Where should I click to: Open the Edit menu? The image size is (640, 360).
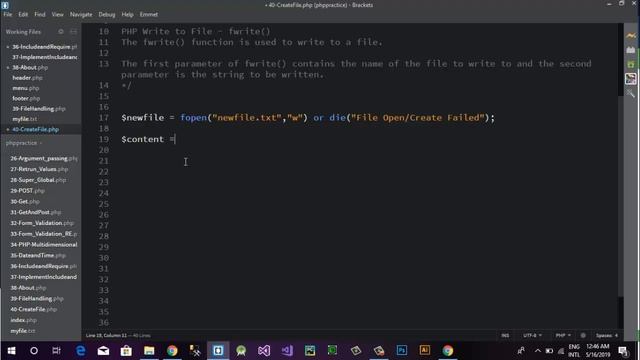(23, 14)
